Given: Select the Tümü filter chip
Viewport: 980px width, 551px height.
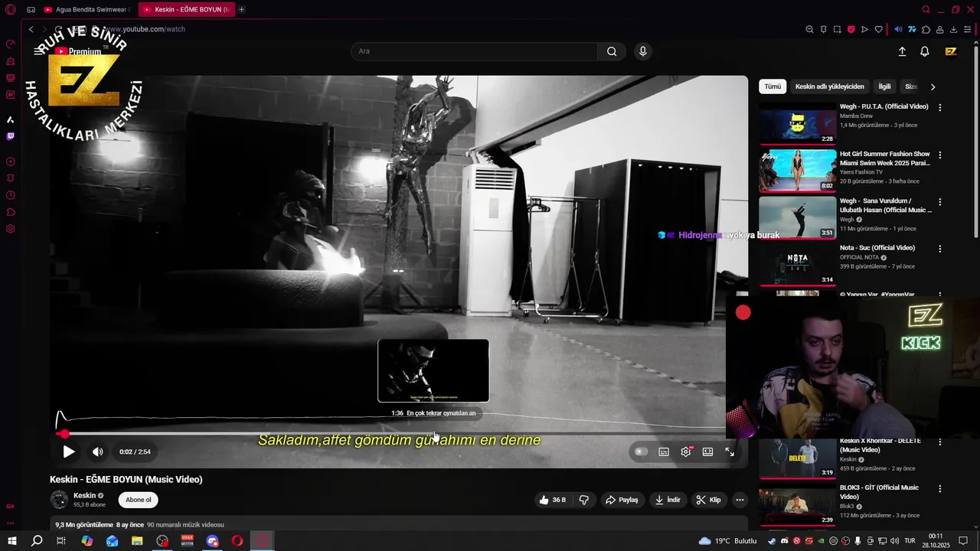Looking at the screenshot, I should click(773, 86).
